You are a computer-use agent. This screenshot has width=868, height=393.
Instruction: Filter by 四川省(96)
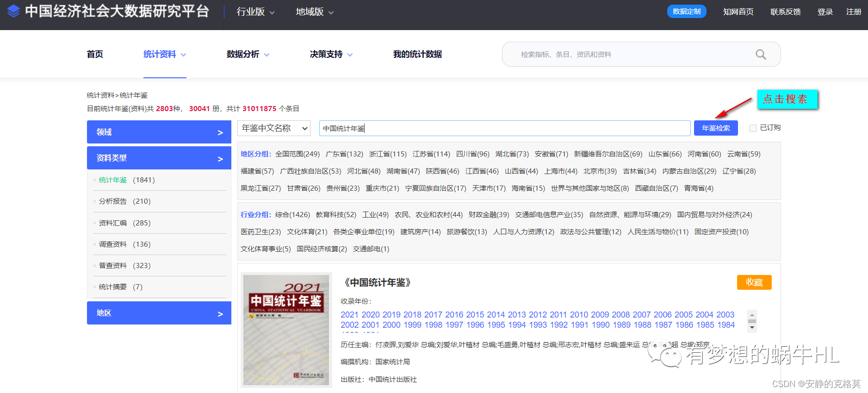[x=473, y=154]
